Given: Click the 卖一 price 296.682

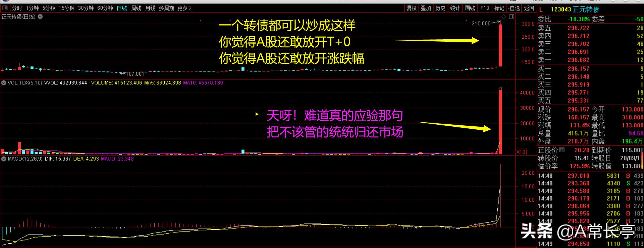Looking at the screenshot, I should point(578,60).
